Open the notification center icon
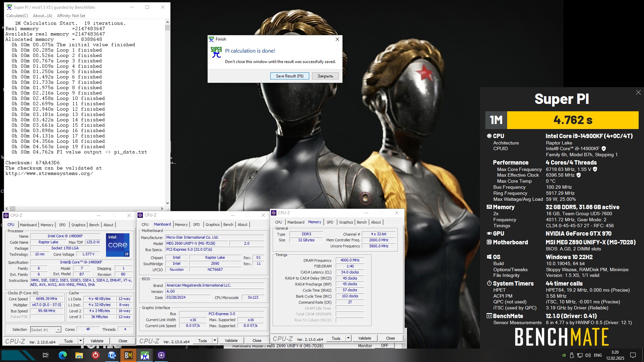 633,355
